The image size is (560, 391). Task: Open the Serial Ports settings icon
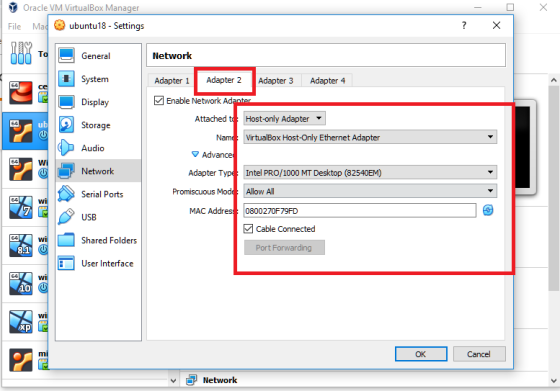click(x=67, y=194)
